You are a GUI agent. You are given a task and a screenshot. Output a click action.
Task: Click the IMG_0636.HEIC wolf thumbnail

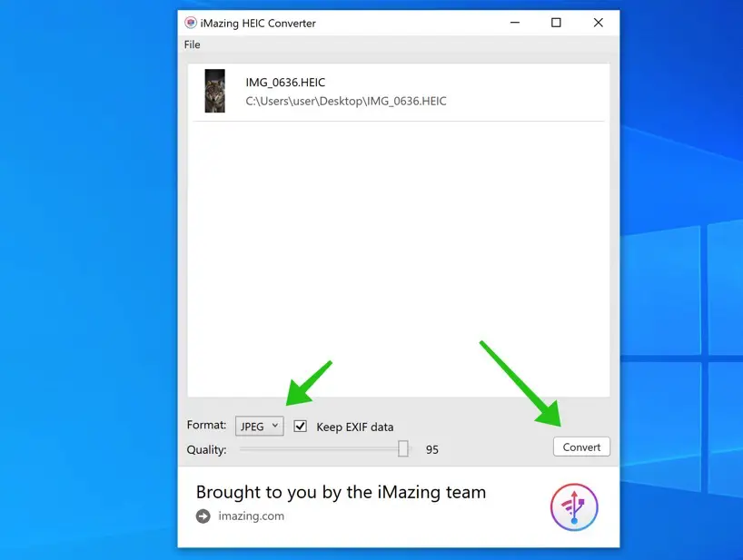click(x=214, y=91)
